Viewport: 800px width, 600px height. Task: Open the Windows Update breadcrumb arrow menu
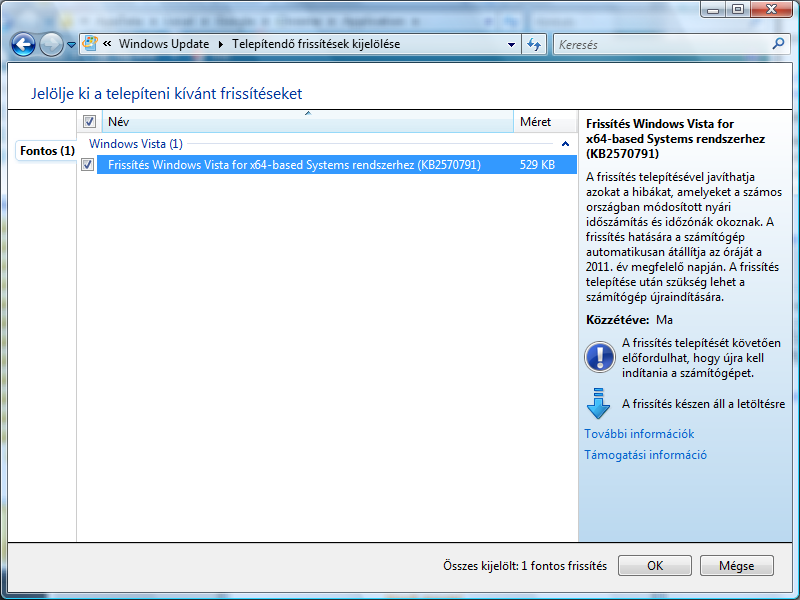click(221, 44)
